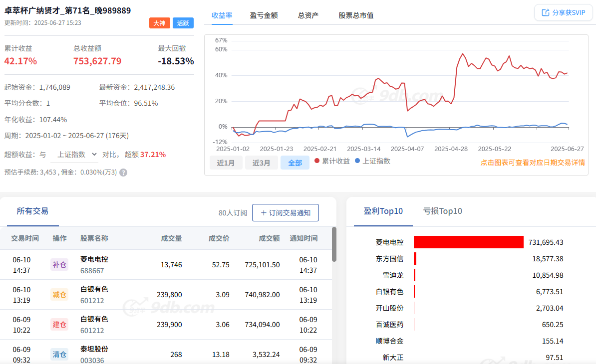
Task: Click stock code 688667
Action: [x=92, y=271]
